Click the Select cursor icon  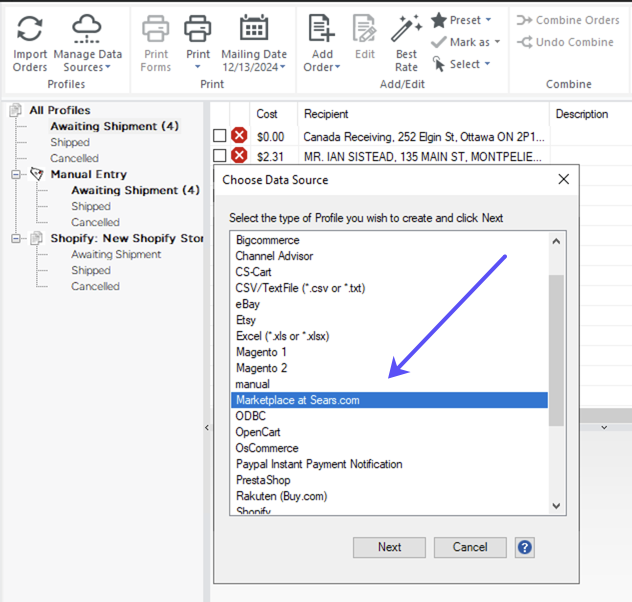tap(439, 64)
